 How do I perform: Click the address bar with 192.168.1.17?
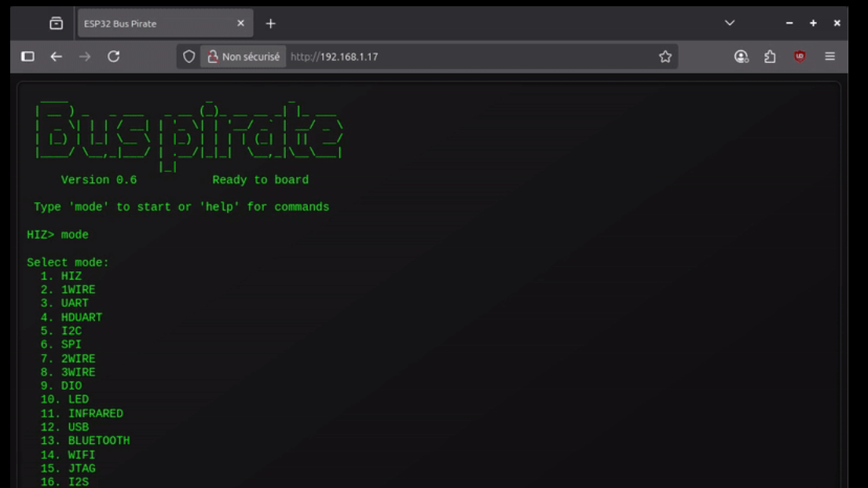click(x=471, y=57)
